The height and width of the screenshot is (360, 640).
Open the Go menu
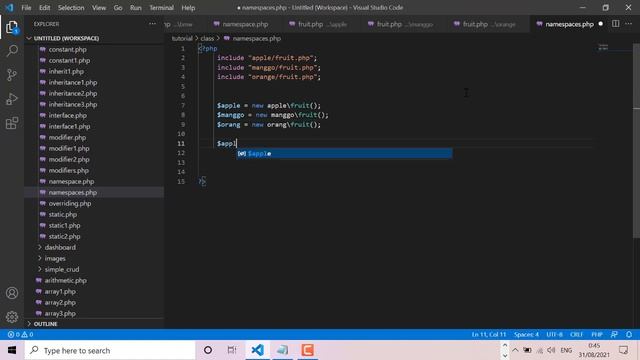pos(118,8)
